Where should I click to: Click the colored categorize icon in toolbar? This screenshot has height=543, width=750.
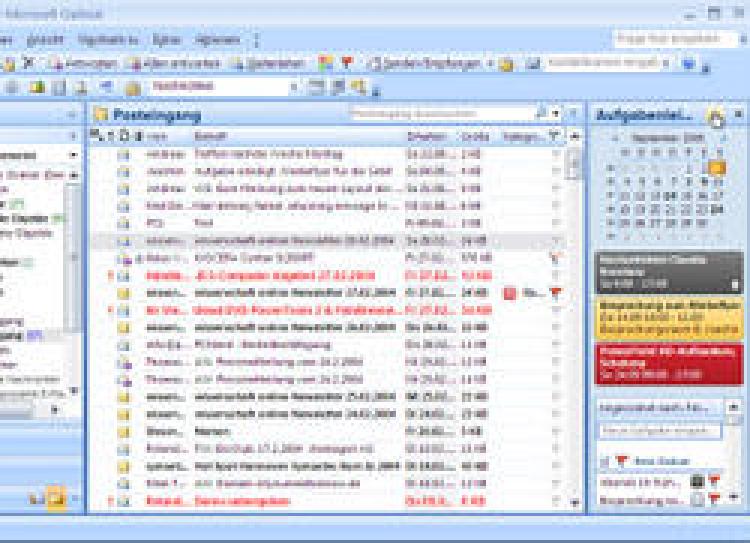pos(325,63)
